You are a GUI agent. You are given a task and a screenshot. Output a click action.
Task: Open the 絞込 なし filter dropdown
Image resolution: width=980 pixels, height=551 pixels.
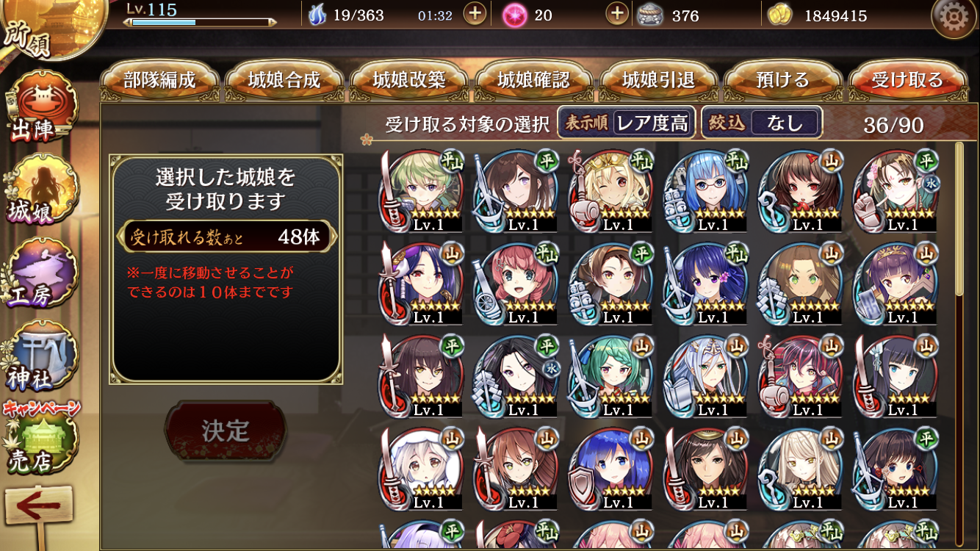761,123
